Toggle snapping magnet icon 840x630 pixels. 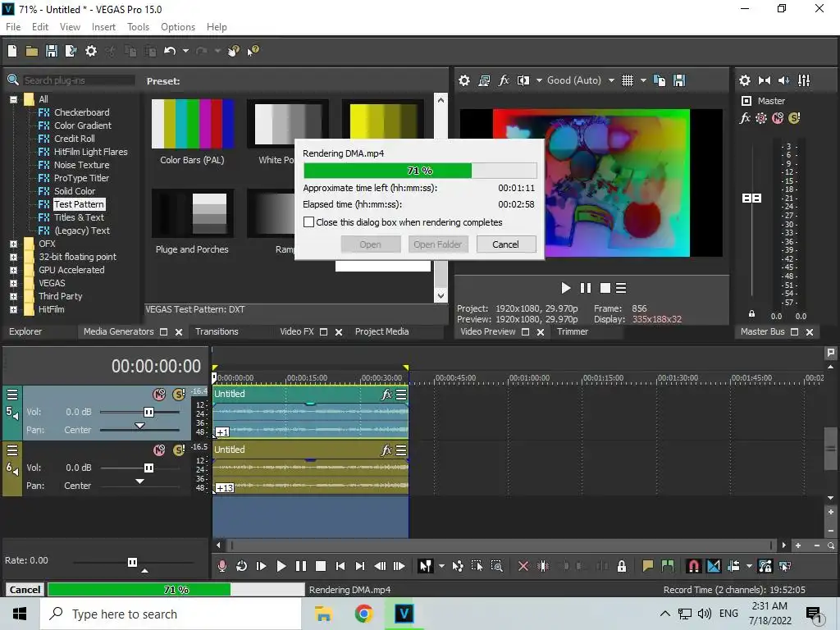coord(694,566)
